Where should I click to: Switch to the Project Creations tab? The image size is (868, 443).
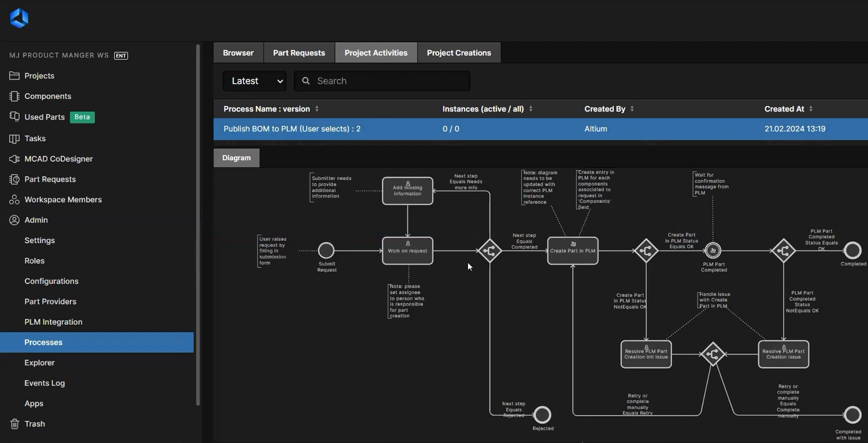[x=459, y=53]
